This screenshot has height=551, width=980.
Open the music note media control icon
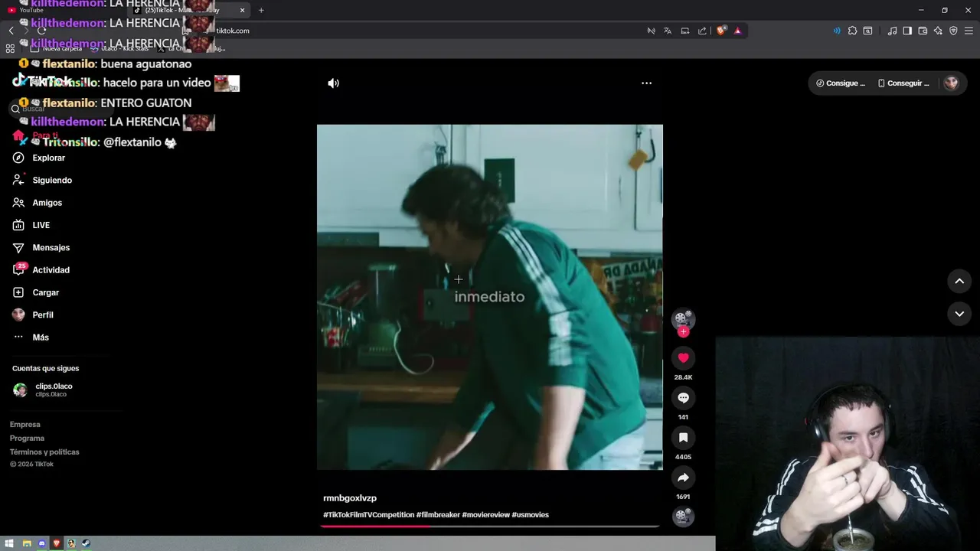(x=892, y=31)
